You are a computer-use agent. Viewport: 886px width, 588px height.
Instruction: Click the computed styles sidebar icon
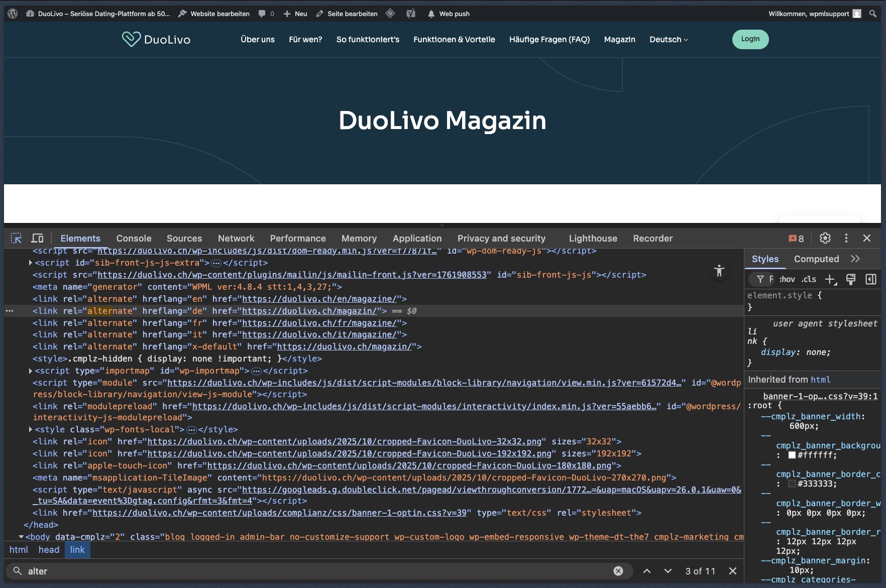tap(871, 279)
